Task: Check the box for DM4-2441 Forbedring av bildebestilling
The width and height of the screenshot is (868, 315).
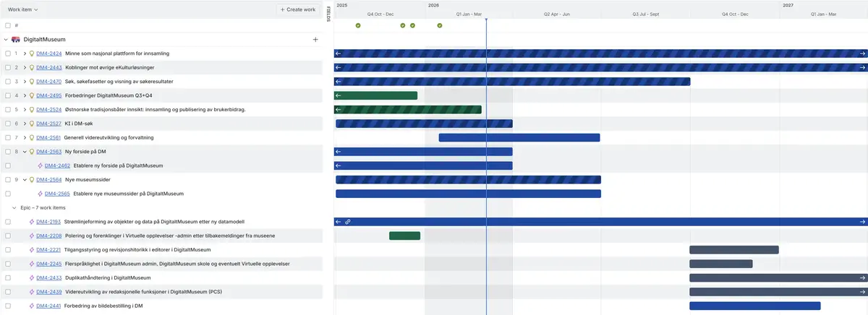Action: tap(8, 306)
